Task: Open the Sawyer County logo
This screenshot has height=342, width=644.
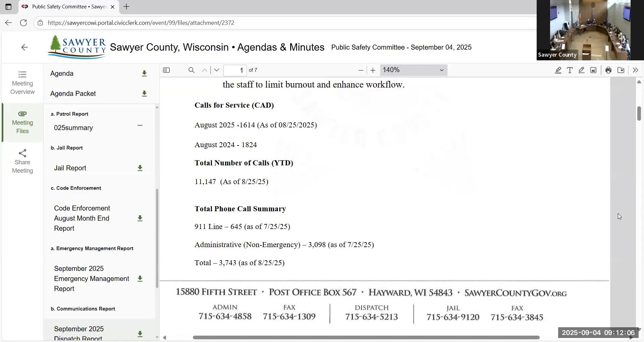Action: [x=77, y=47]
